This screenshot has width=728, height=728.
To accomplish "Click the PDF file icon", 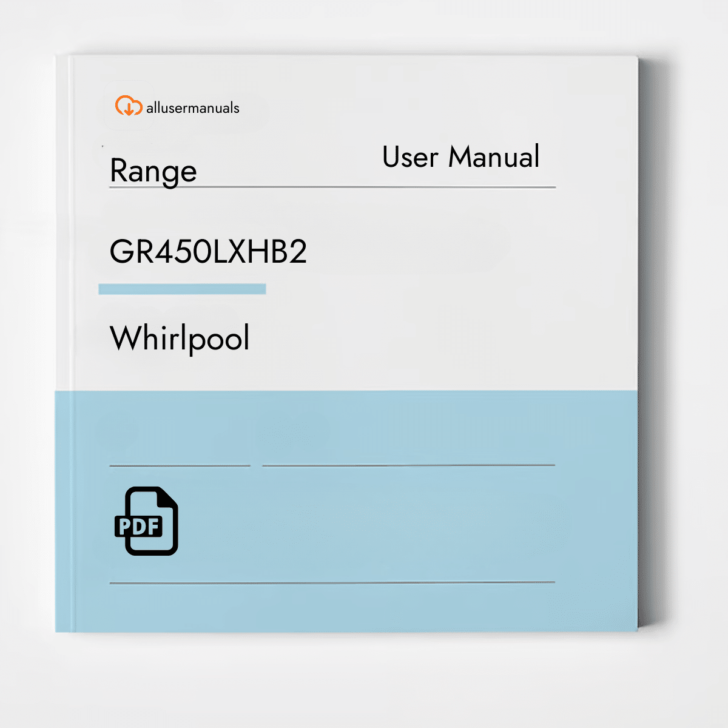I will (146, 521).
